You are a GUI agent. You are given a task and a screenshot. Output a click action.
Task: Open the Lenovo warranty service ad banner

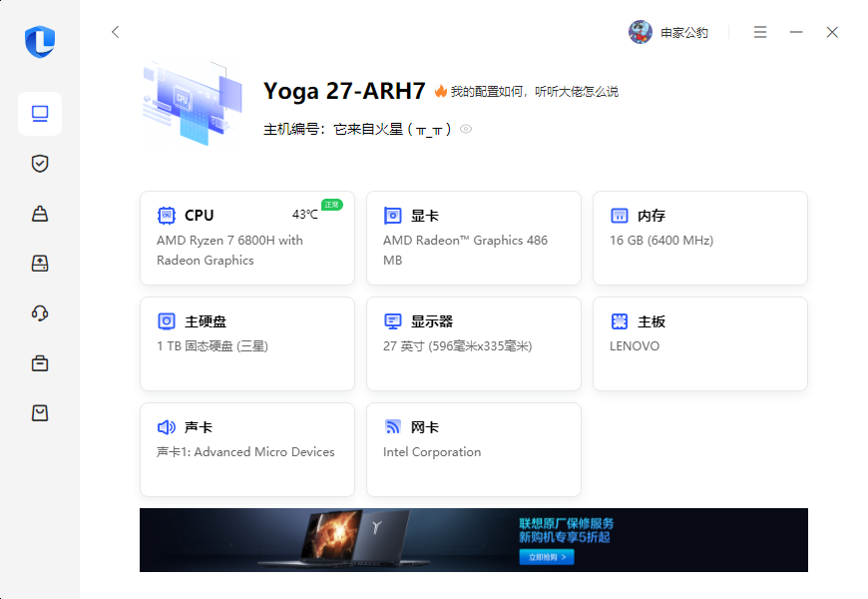(x=474, y=540)
